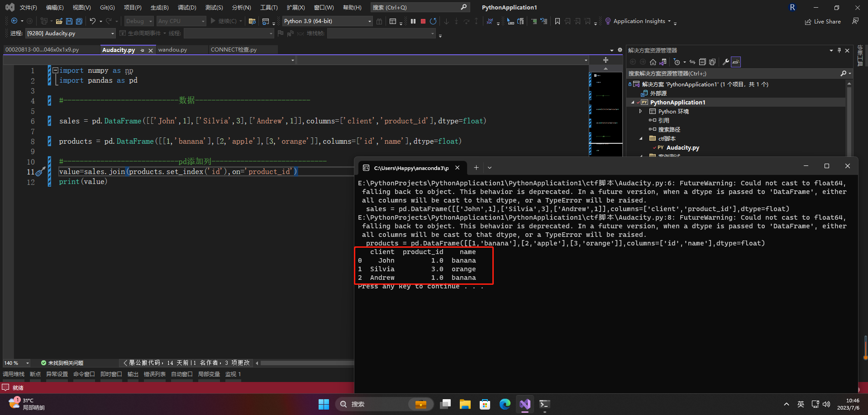
Task: Click Collapse All icon in Solution Explorer
Action: point(702,62)
